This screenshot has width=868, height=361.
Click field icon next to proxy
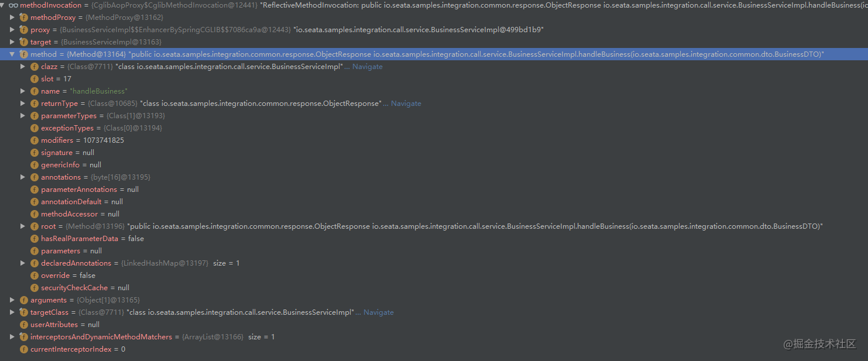tap(23, 29)
